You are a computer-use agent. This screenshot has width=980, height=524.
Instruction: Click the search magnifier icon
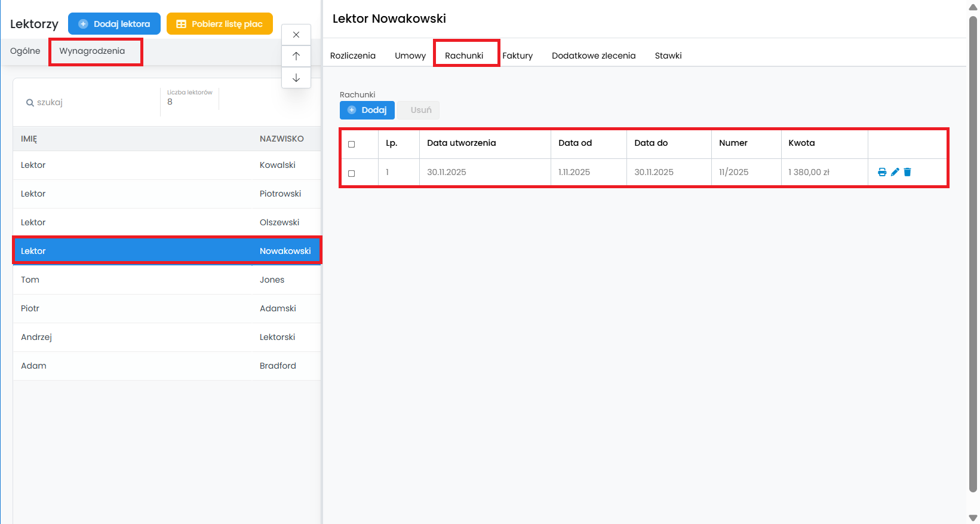click(30, 103)
